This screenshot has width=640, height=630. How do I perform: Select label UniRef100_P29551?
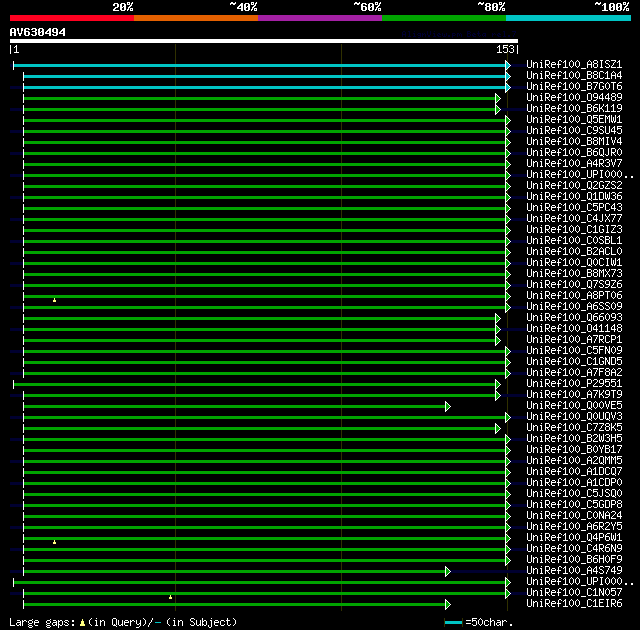[x=574, y=384]
